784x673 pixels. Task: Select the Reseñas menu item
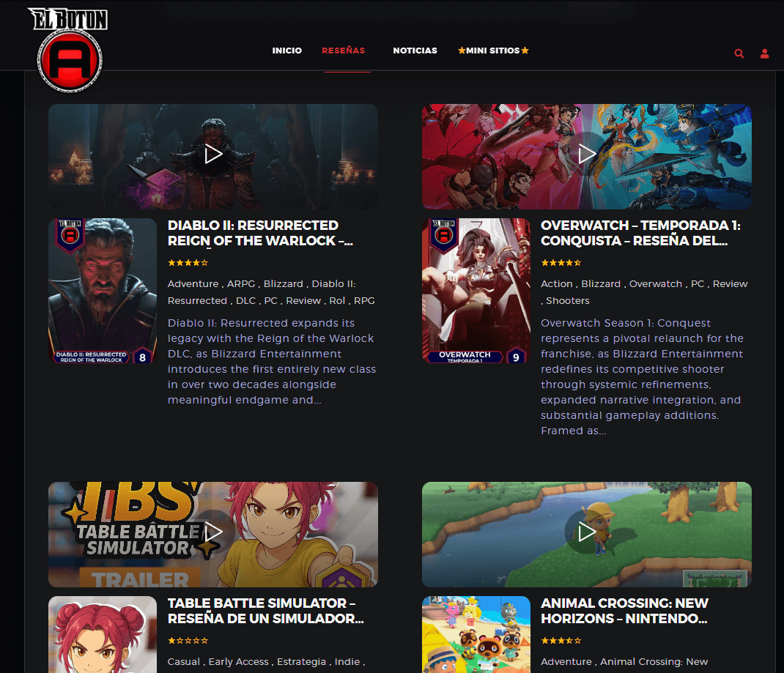343,51
